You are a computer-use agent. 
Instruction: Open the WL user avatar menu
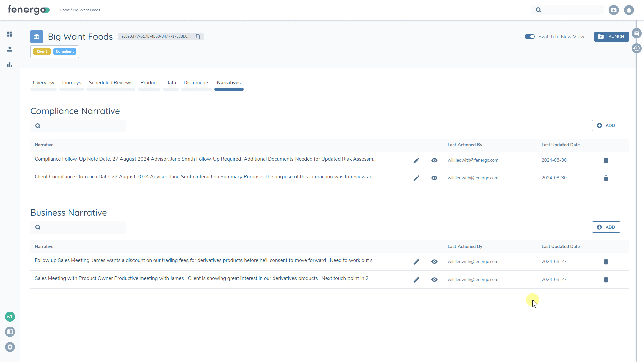[10, 316]
